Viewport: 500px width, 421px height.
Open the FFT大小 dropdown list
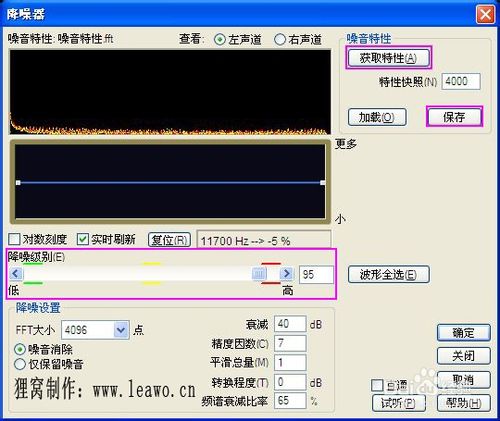(121, 330)
